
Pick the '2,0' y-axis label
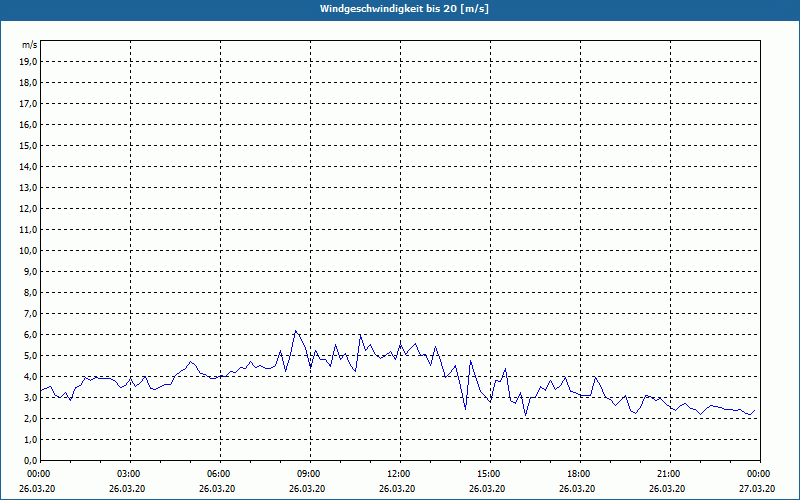30,419
